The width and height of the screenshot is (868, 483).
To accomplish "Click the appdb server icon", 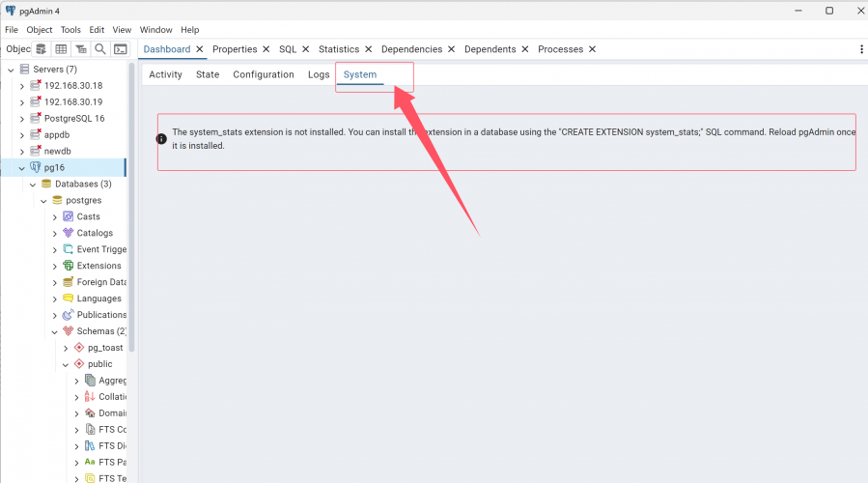I will coord(36,134).
